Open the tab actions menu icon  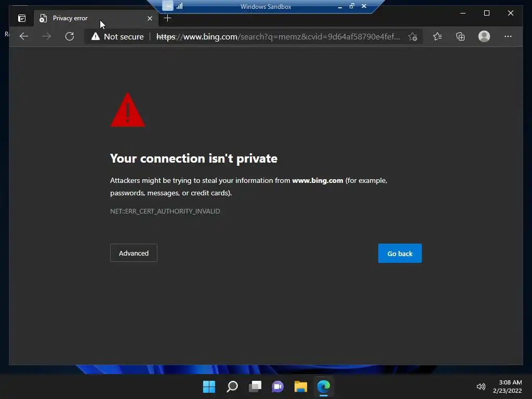pyautogui.click(x=22, y=18)
